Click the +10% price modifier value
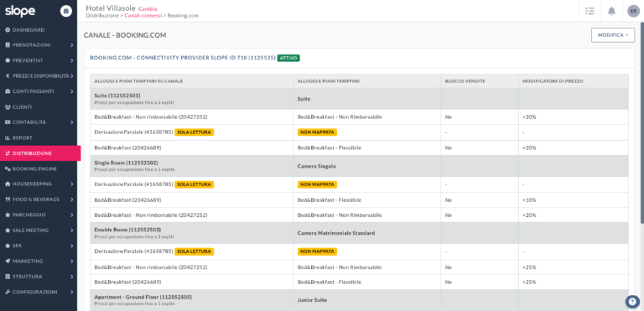Viewport: 644px width, 311px height. pos(529,200)
